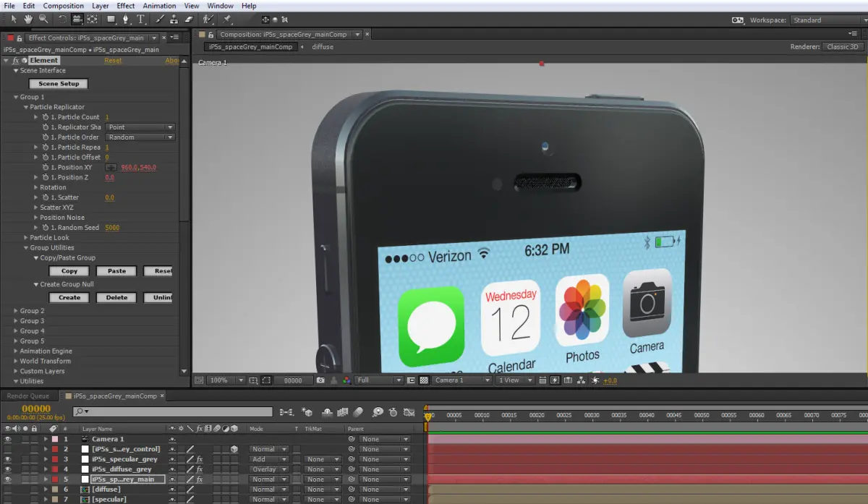The height and width of the screenshot is (504, 868).
Task: Click the red label color of layer 3
Action: click(55, 459)
